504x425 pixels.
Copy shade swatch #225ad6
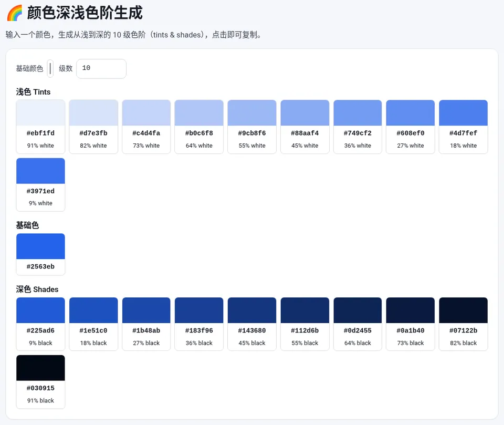pyautogui.click(x=40, y=324)
